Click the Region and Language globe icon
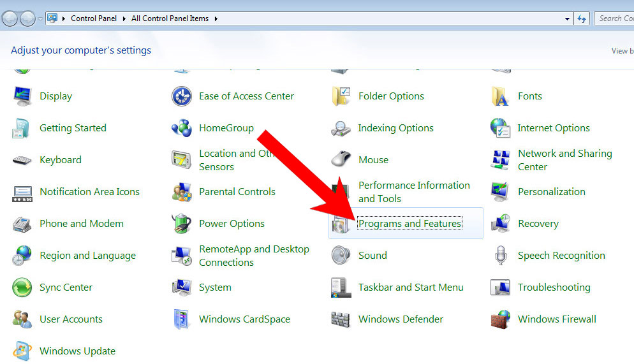The width and height of the screenshot is (634, 364). [x=22, y=256]
